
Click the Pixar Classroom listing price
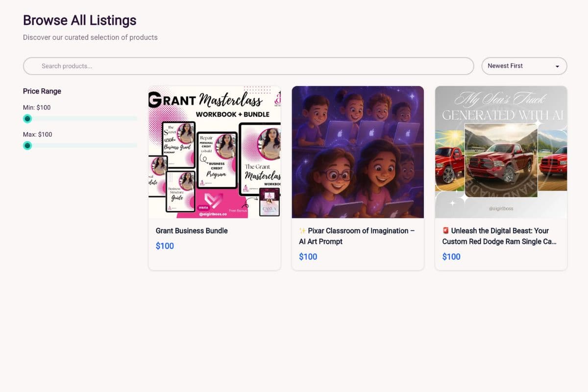tap(308, 256)
